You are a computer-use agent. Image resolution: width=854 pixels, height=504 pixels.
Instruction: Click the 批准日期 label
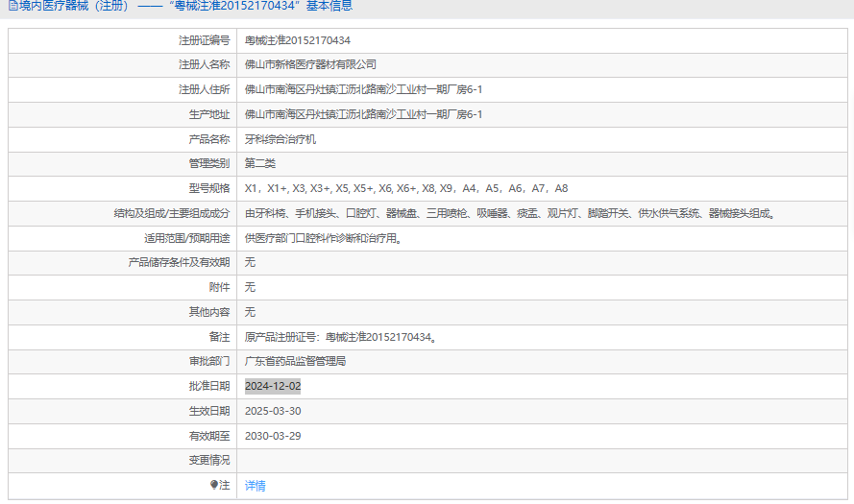pyautogui.click(x=209, y=387)
